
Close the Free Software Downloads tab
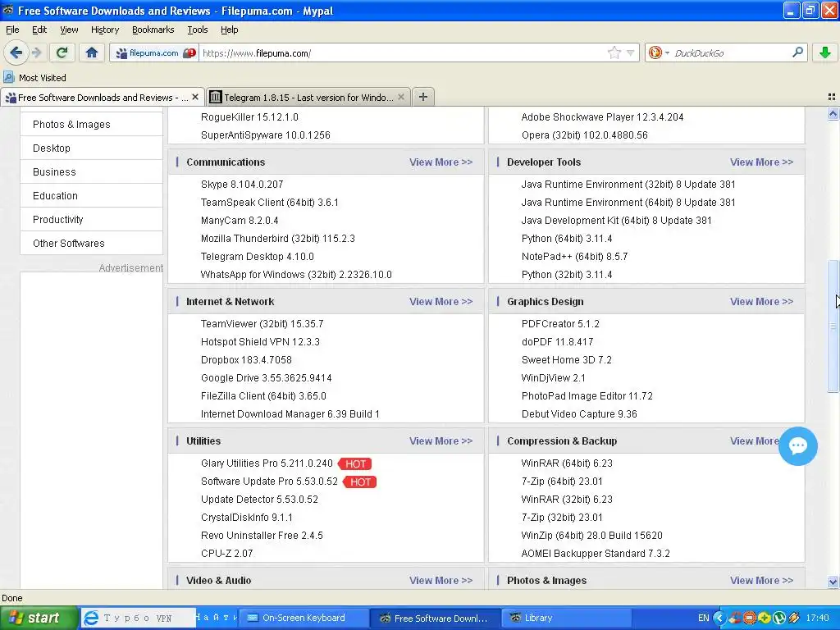(195, 97)
